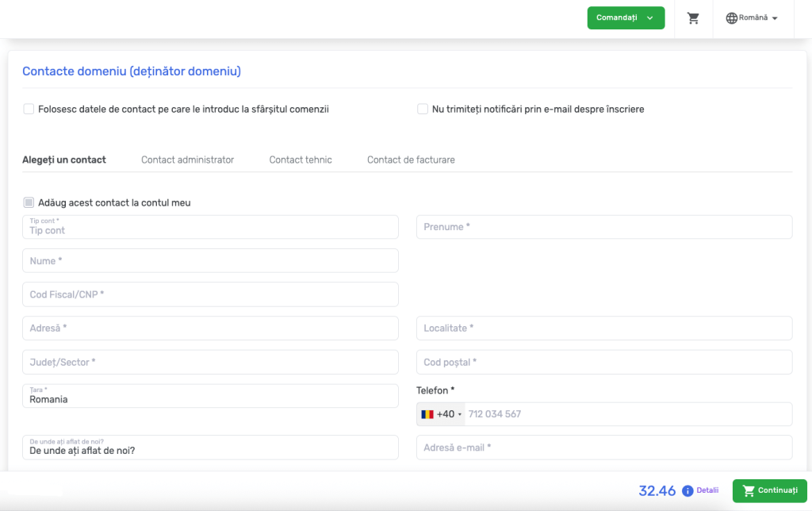Open the Contact tehnic tab

[x=301, y=159]
